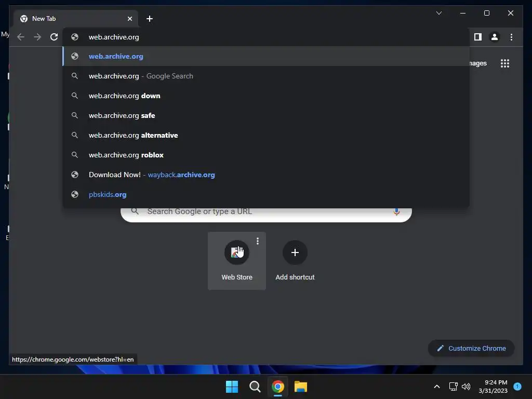Select the New Tab tab
The height and width of the screenshot is (399, 532).
pos(75,19)
